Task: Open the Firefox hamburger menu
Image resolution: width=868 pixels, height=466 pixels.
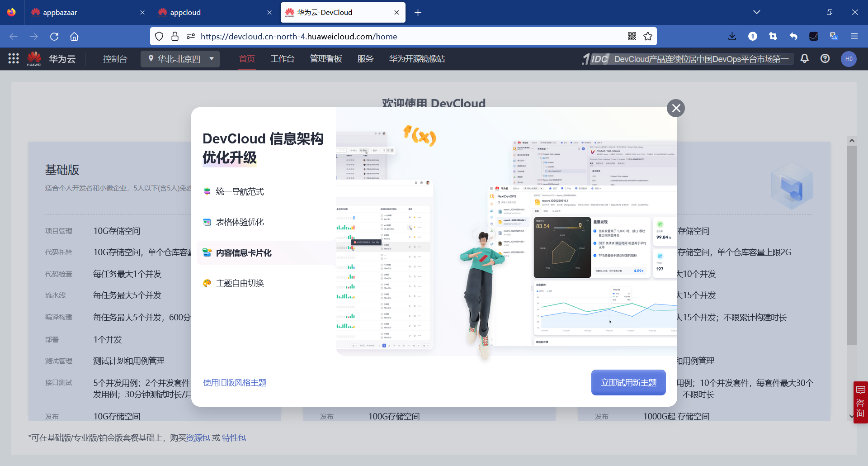Action: click(x=855, y=36)
